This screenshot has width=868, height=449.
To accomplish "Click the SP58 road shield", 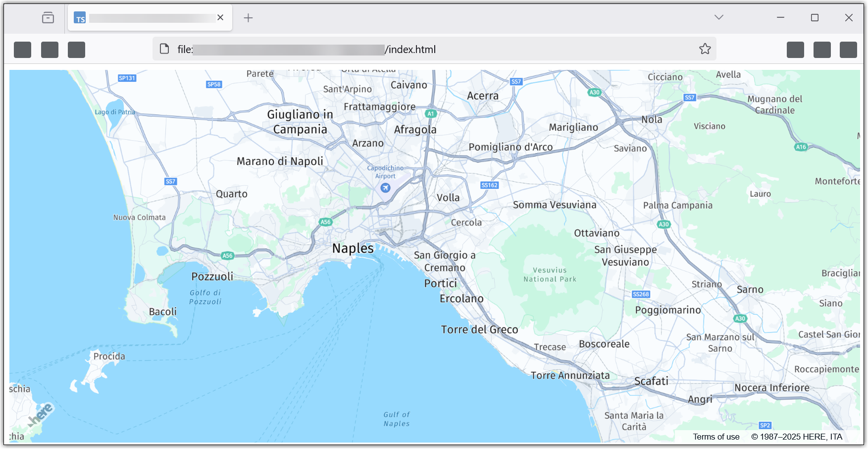I will [214, 84].
